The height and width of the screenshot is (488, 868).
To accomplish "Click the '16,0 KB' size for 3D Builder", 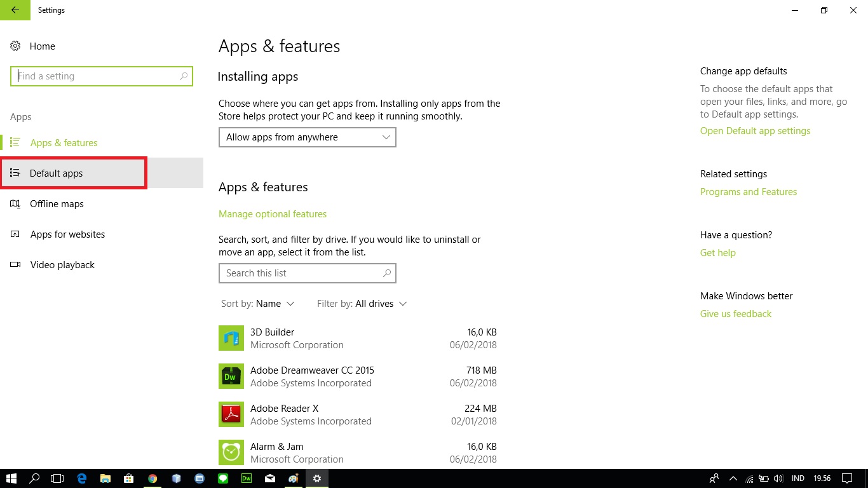I will tap(482, 332).
